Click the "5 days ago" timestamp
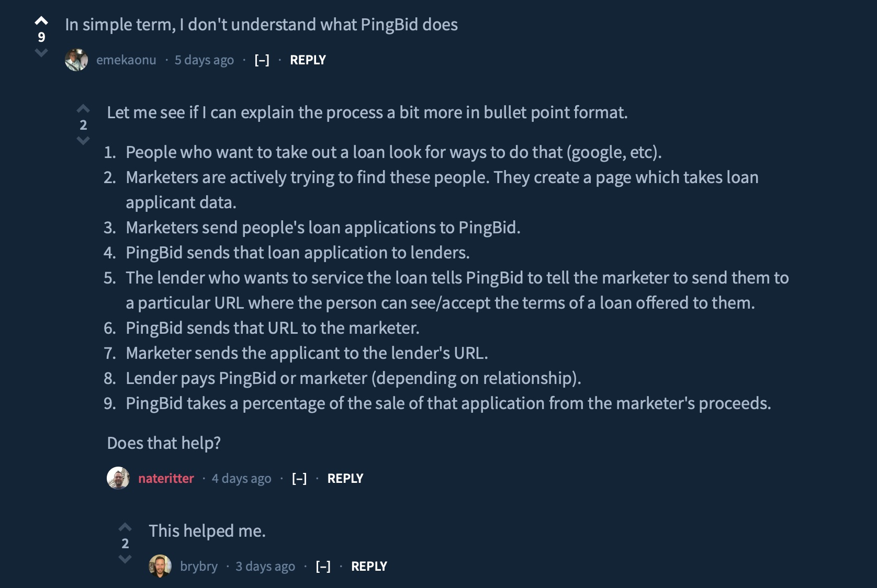The width and height of the screenshot is (877, 588). (x=204, y=60)
